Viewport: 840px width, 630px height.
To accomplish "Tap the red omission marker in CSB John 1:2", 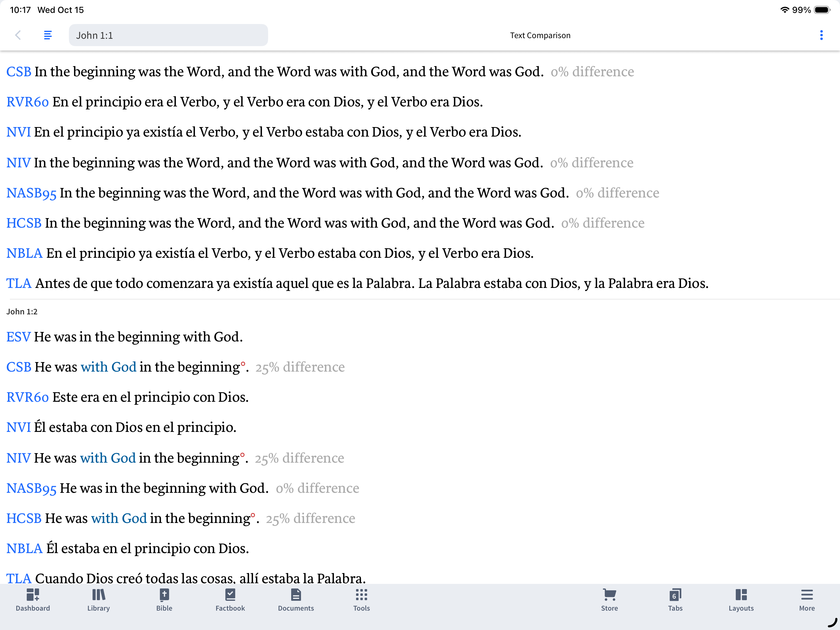I will [243, 364].
